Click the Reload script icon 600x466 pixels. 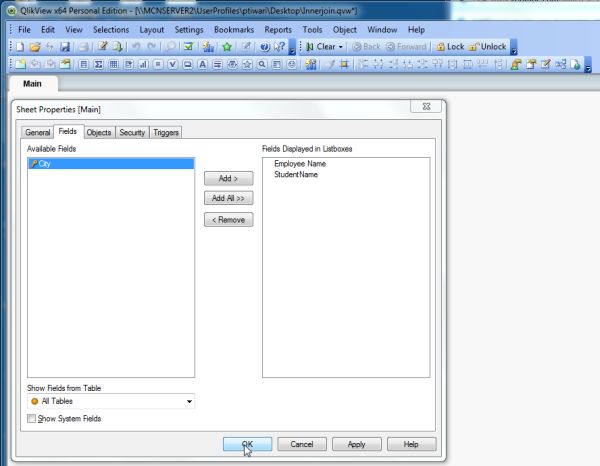coord(117,47)
